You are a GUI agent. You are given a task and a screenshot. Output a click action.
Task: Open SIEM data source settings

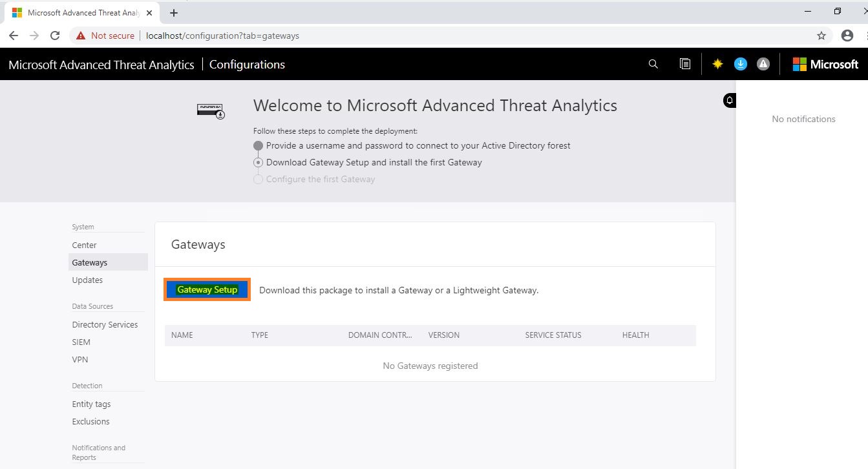pos(81,342)
